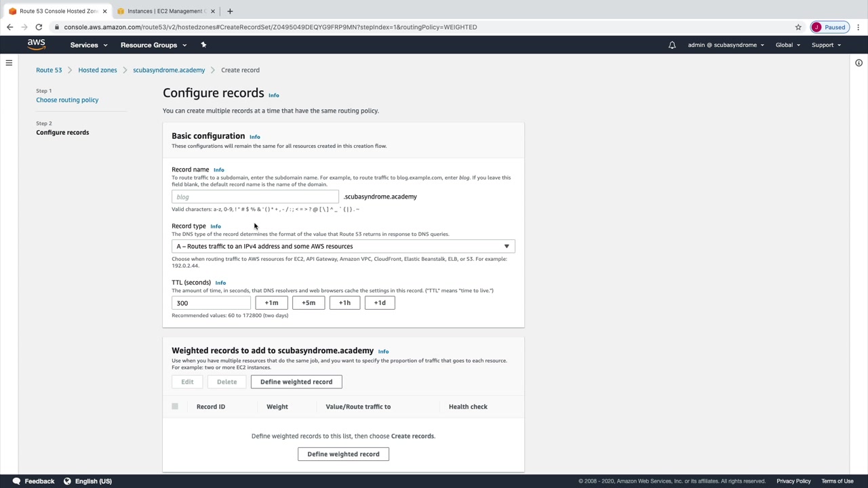Click Define weighted record below the empty list
This screenshot has width=868, height=488.
(x=343, y=454)
